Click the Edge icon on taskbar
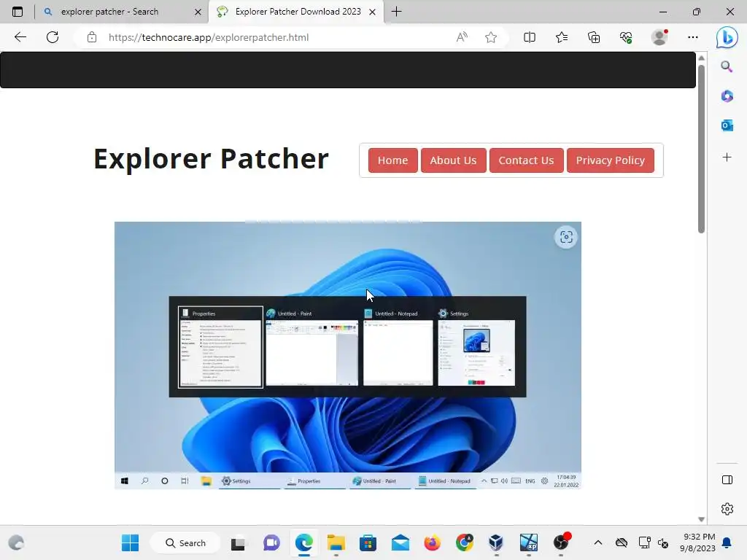The image size is (747, 560). 304,542
